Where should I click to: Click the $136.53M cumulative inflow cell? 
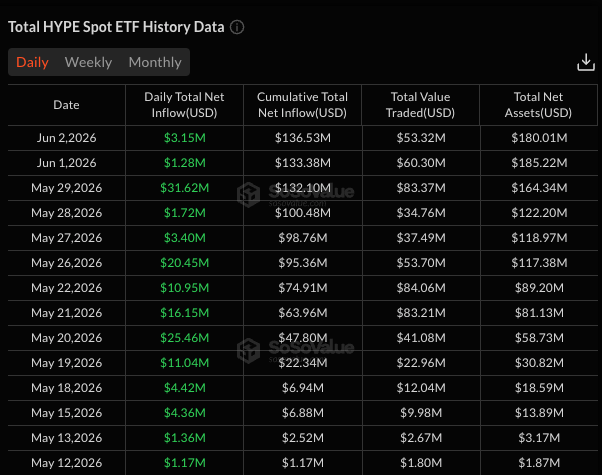click(303, 138)
